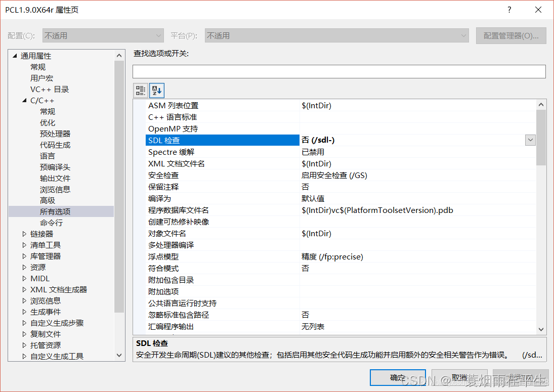Select 语言 under C/C++
Screen dimensions: 554x392
(x=48, y=156)
